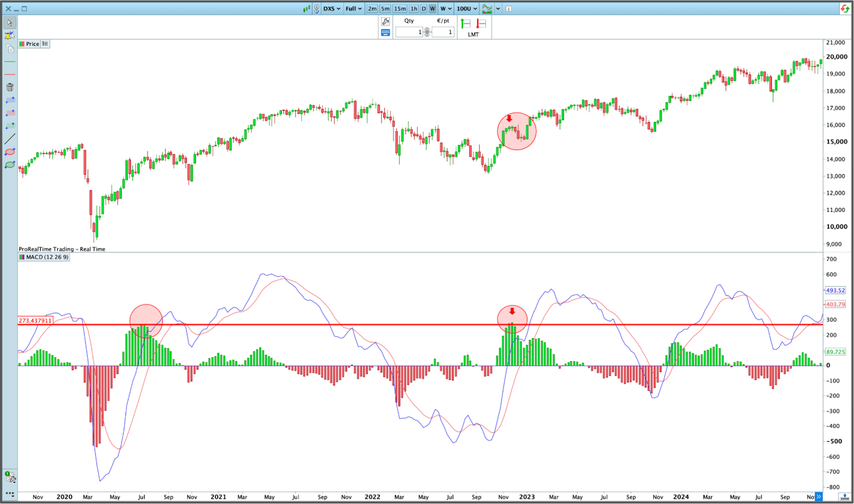Click the MACD (12 26 9) indicator label

(x=47, y=257)
